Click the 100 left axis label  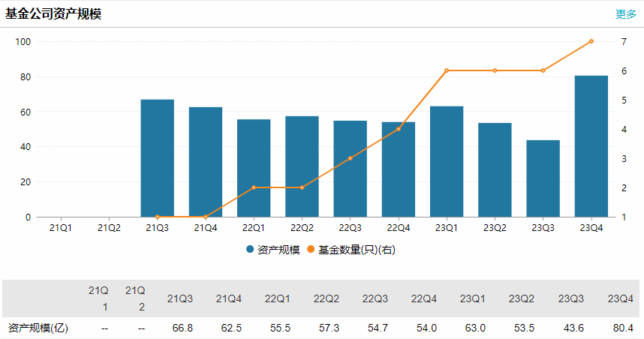[23, 41]
